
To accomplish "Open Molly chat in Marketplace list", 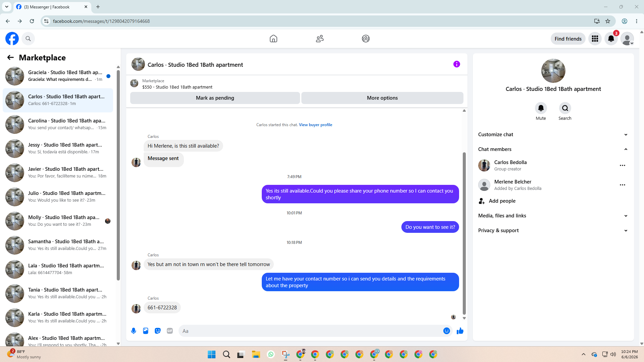I will [x=58, y=221].
